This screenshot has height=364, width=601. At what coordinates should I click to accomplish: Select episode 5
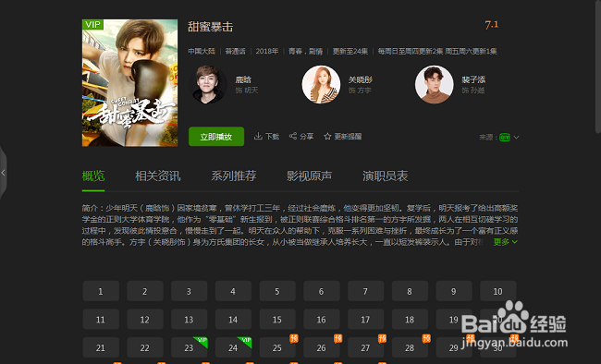[x=277, y=291]
